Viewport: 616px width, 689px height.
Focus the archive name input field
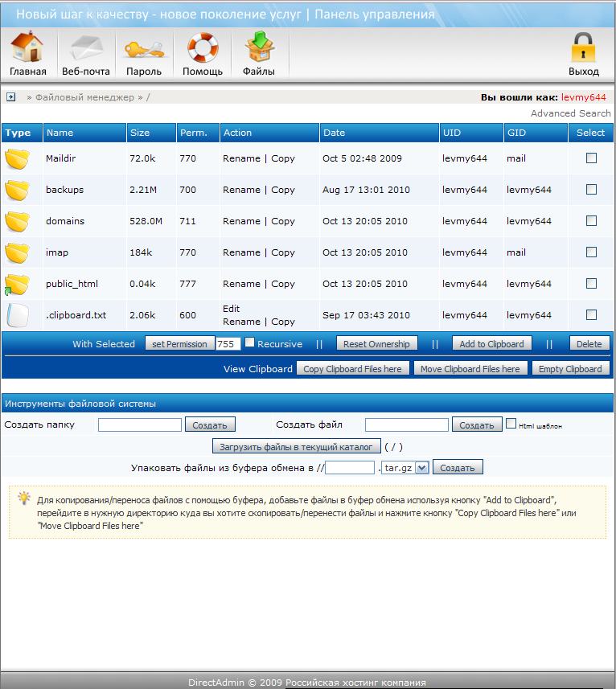pyautogui.click(x=350, y=468)
